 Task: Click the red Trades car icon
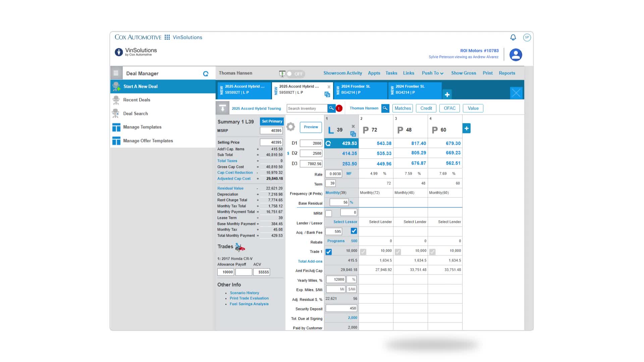pos(240,247)
